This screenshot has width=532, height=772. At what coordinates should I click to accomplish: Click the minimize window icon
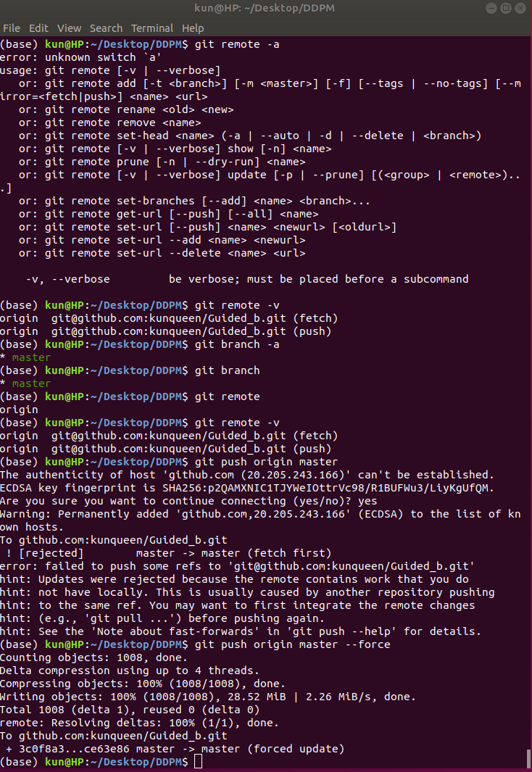491,8
